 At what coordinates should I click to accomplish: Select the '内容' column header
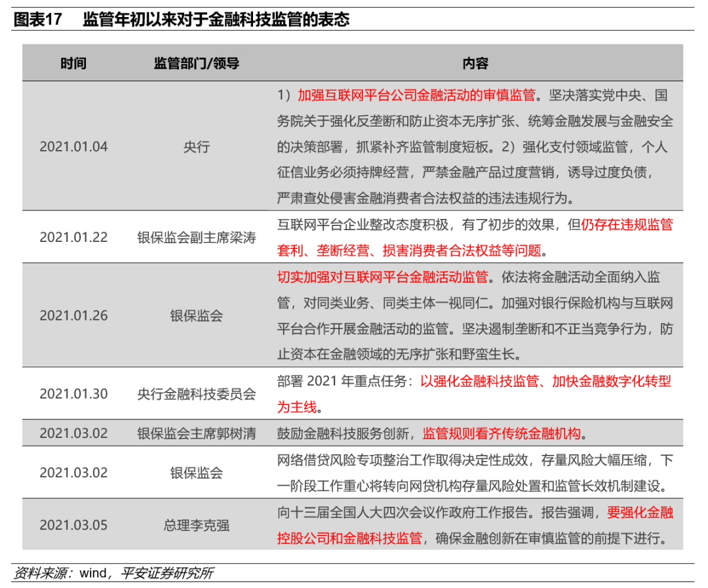[475, 63]
